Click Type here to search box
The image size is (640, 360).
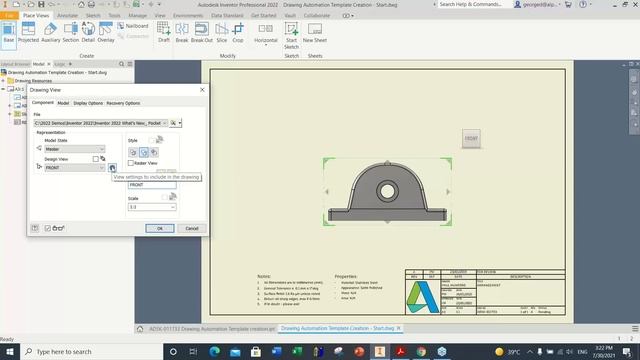pyautogui.click(x=91, y=351)
